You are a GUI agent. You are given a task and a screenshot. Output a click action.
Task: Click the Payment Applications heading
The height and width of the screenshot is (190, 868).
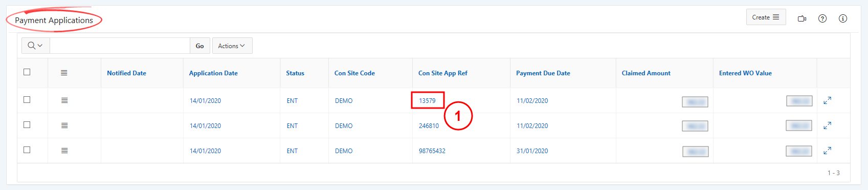click(54, 20)
